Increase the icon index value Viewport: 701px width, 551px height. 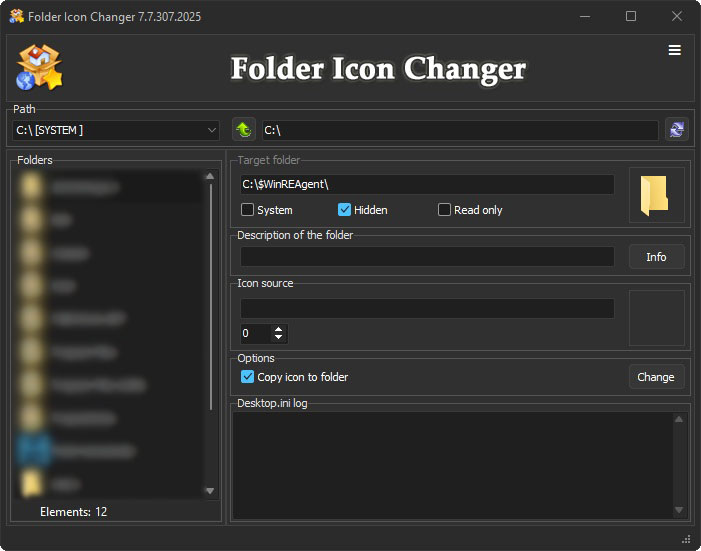coord(279,329)
